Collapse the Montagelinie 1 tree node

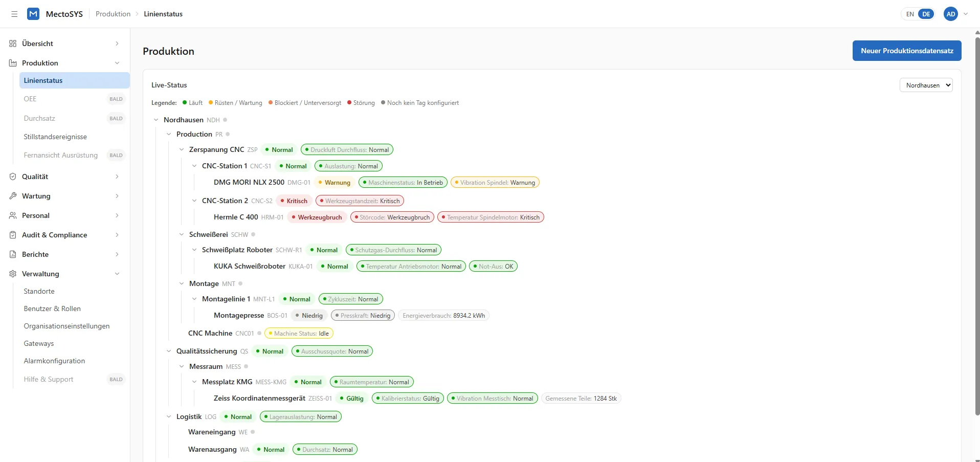tap(194, 299)
